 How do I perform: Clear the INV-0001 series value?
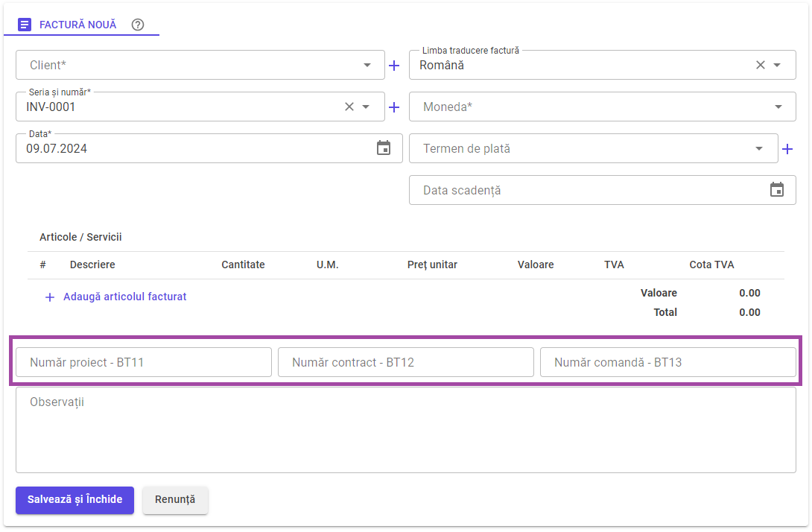[348, 107]
